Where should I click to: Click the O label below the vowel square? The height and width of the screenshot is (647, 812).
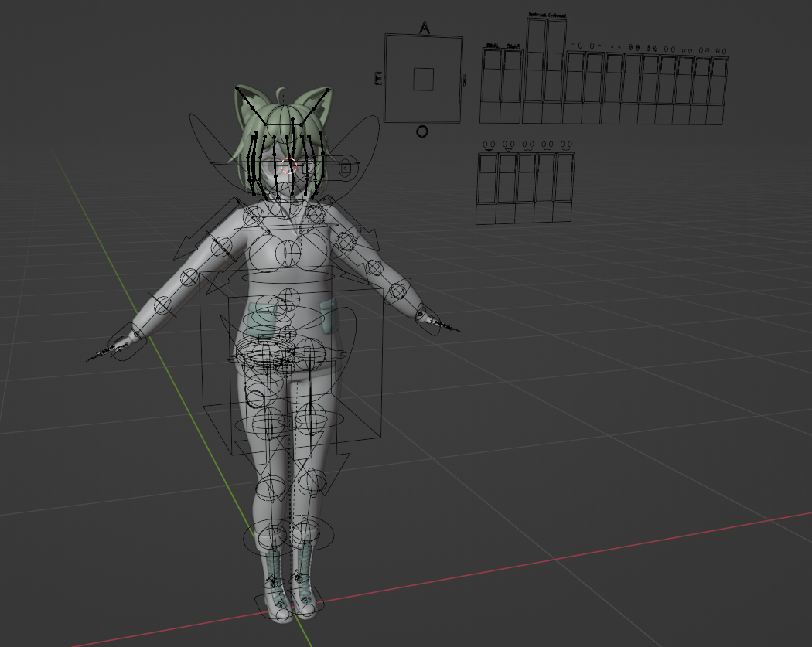[x=421, y=131]
